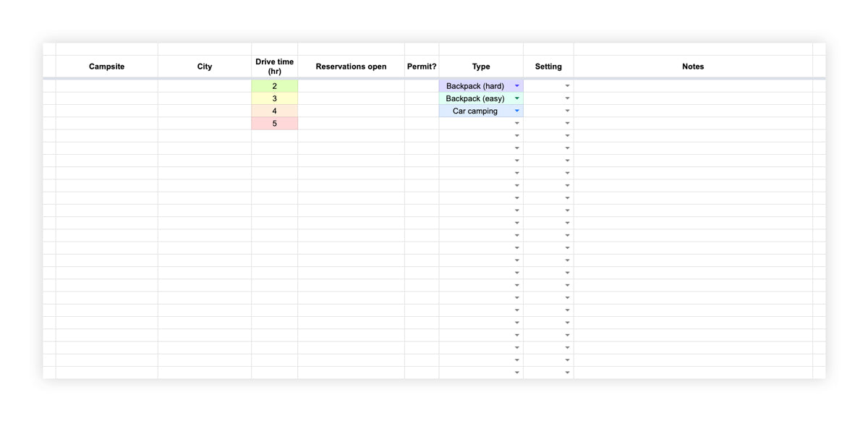This screenshot has height=421, width=868.
Task: Select the City column header
Action: (205, 67)
